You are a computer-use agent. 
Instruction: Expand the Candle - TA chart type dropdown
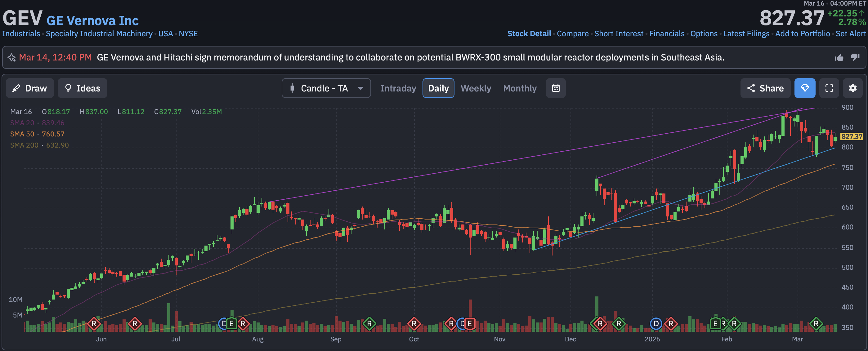[x=326, y=88]
